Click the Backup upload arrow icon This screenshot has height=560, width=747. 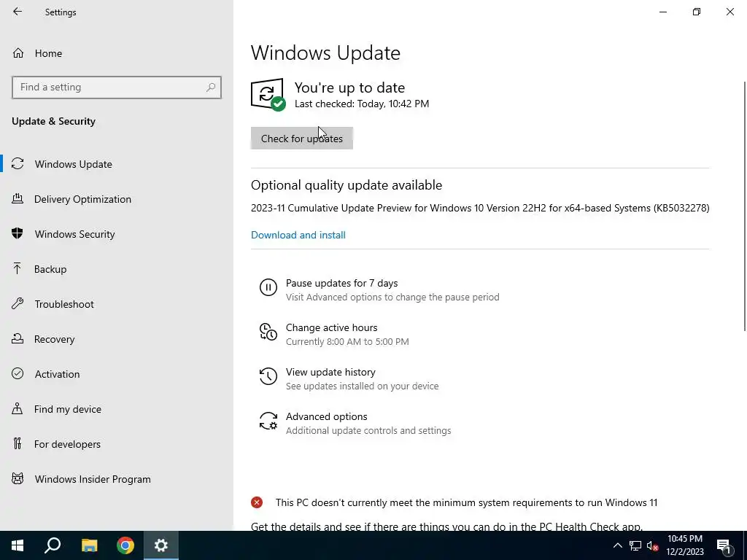pyautogui.click(x=18, y=268)
